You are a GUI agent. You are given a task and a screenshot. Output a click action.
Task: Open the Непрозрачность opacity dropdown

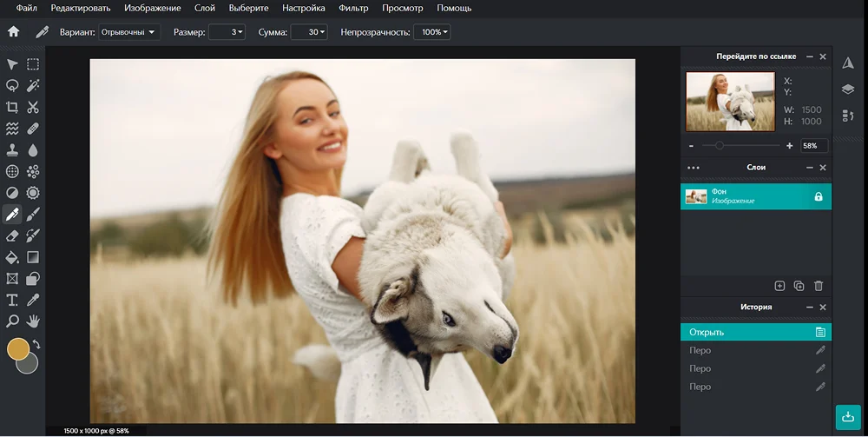click(432, 32)
